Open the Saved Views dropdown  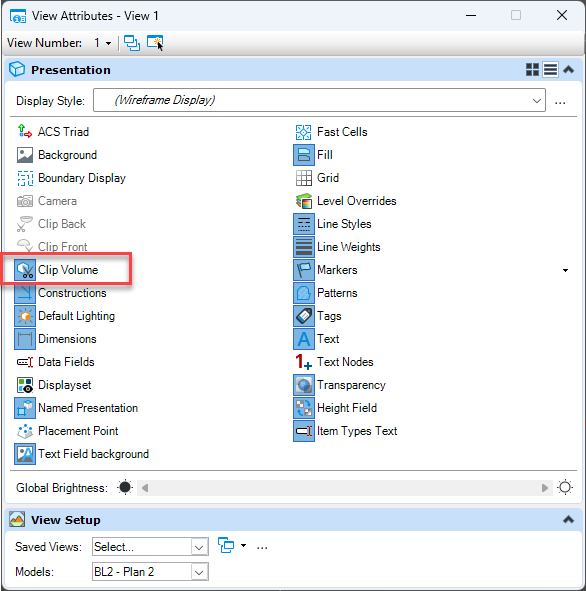coord(199,547)
